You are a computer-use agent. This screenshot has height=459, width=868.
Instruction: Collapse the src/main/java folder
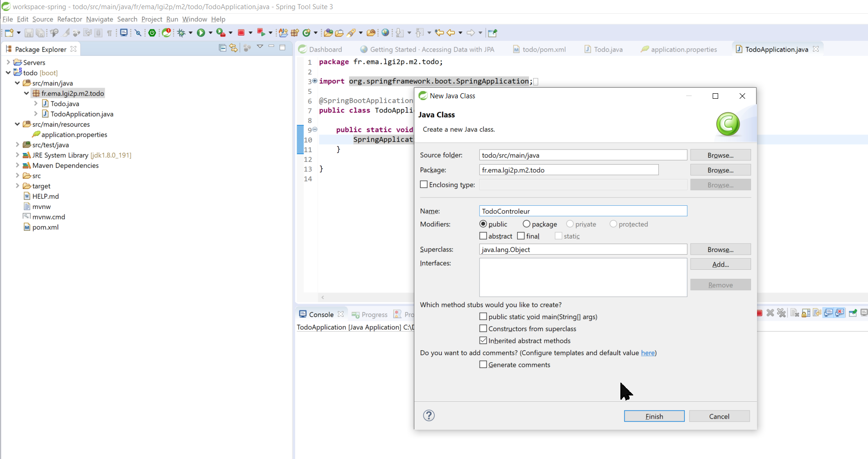[17, 83]
